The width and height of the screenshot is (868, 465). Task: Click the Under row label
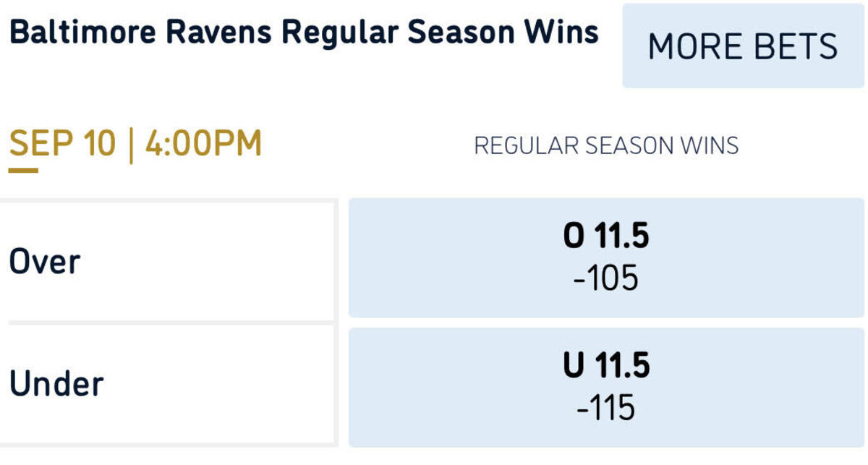tap(56, 383)
